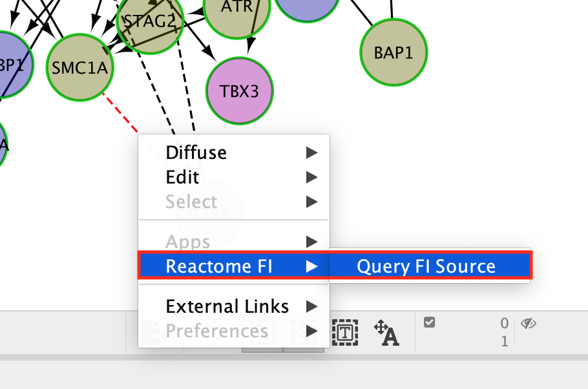The height and width of the screenshot is (389, 588).
Task: Open the Edit context menu entry
Action: click(x=183, y=177)
